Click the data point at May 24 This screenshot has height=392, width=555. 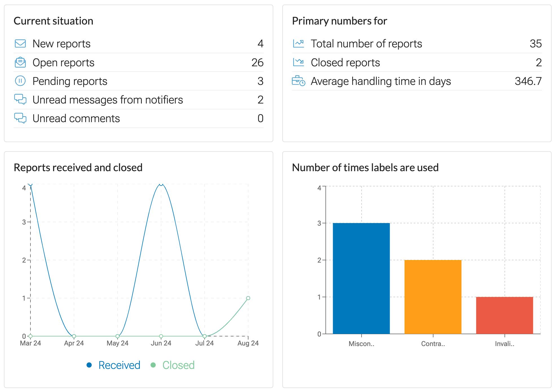(x=118, y=336)
